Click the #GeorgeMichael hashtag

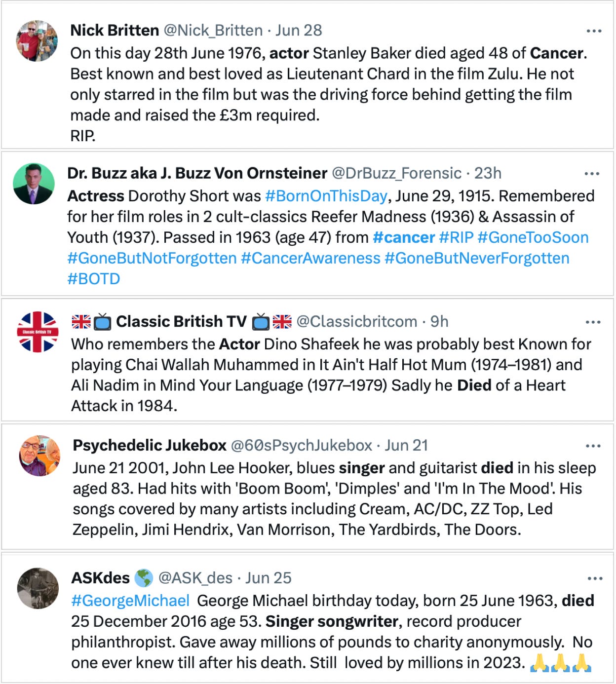pyautogui.click(x=130, y=601)
